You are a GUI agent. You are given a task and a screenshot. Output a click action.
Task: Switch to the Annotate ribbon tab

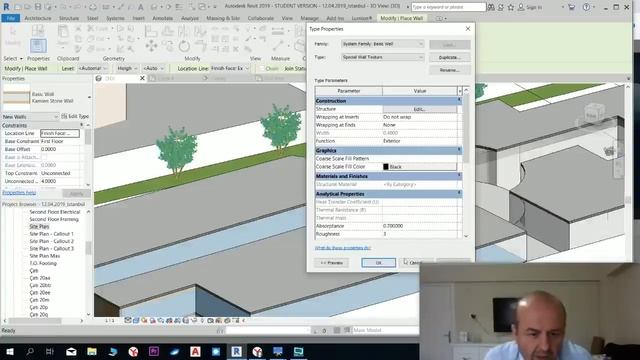(x=162, y=18)
